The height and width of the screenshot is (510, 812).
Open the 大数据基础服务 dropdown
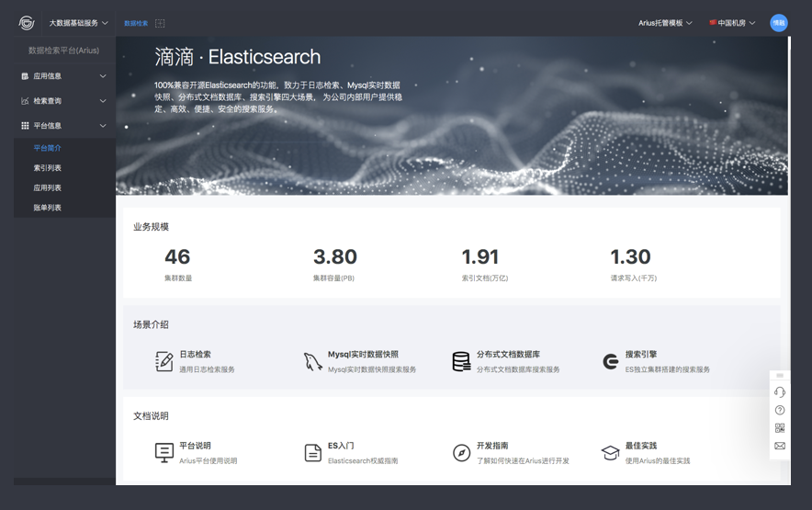(x=79, y=23)
